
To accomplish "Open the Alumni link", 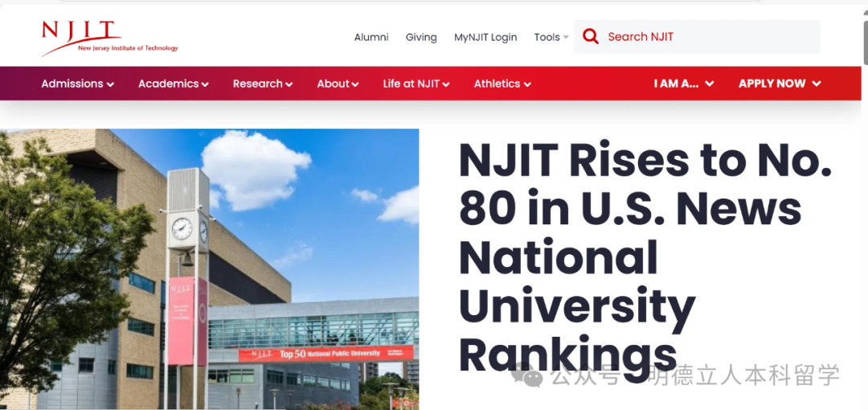I will click(x=371, y=37).
